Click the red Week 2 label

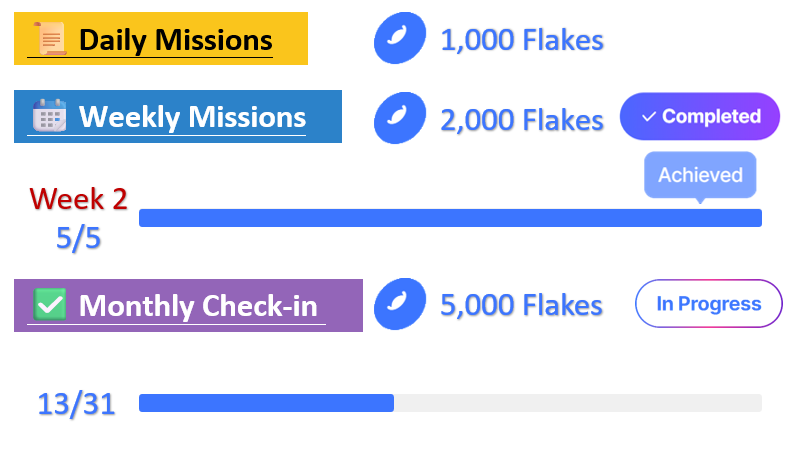[x=79, y=198]
